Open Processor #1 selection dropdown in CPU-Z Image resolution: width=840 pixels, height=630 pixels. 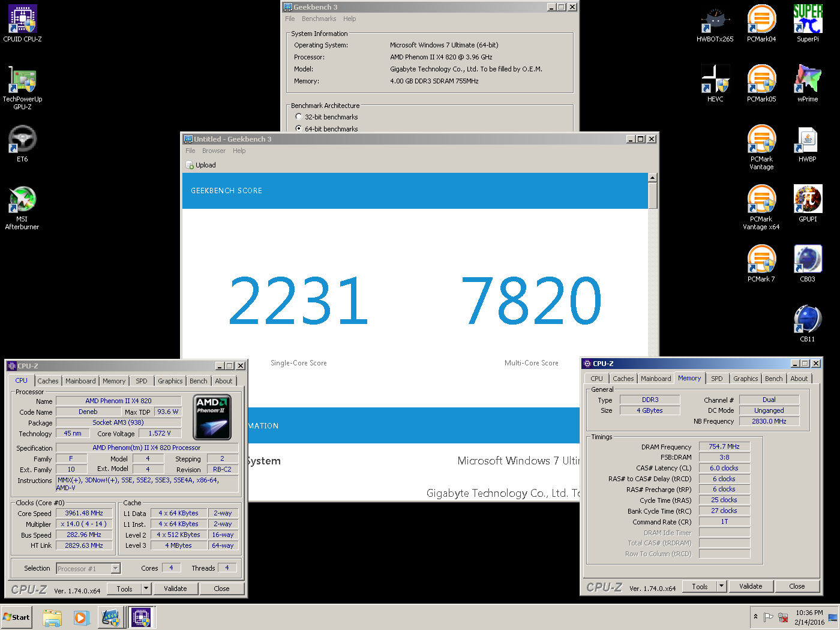click(x=116, y=568)
